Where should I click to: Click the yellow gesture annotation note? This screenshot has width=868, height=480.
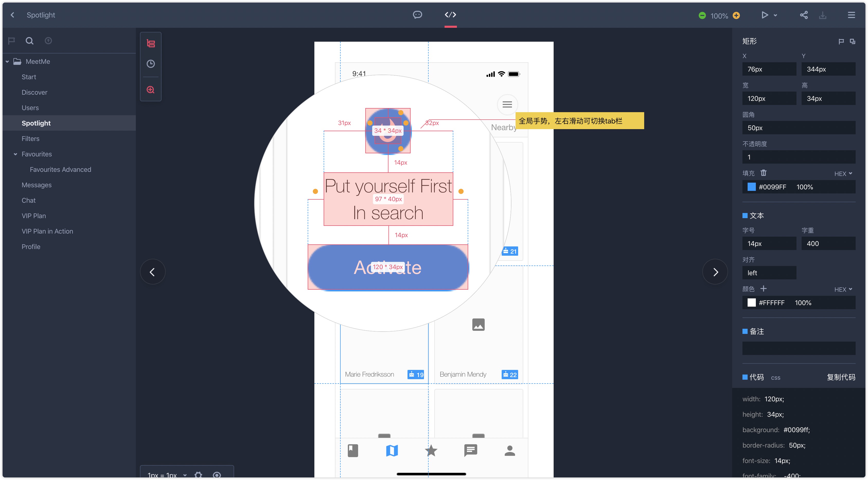580,121
